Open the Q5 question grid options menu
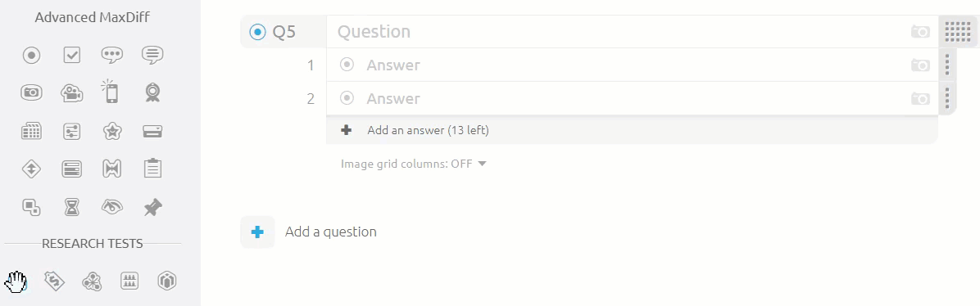 (958, 32)
